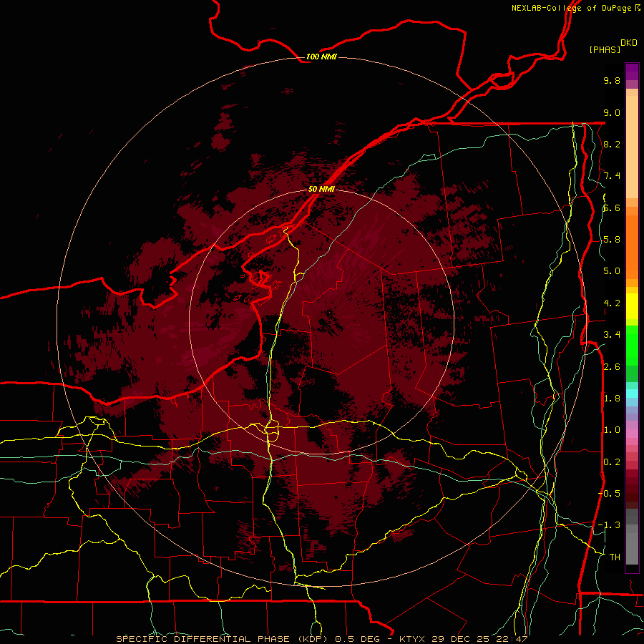This screenshot has height=644, width=644.
Task: Click the radar site at the rings' center
Action: (321, 321)
